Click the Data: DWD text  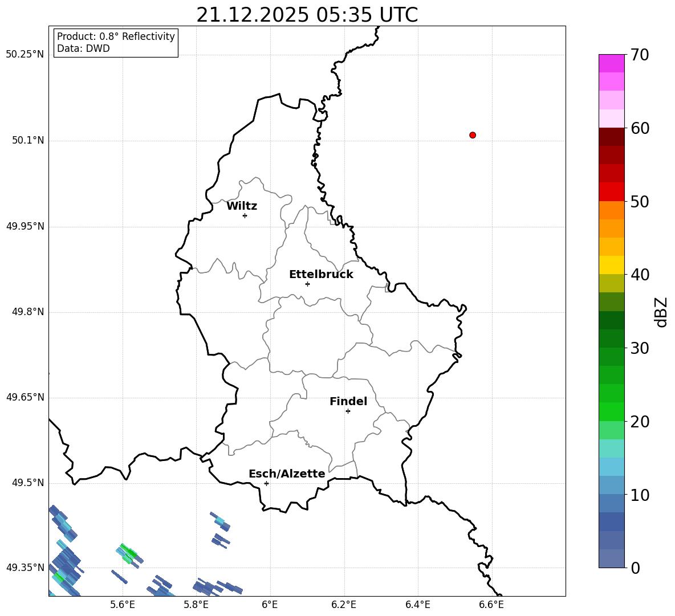pos(83,48)
